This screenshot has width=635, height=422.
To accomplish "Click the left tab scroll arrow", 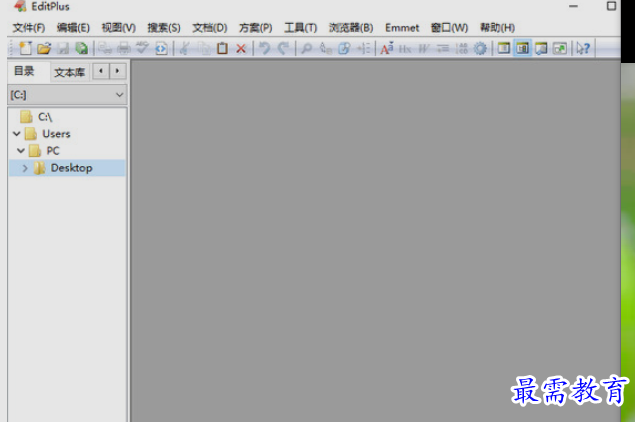I will pyautogui.click(x=100, y=71).
